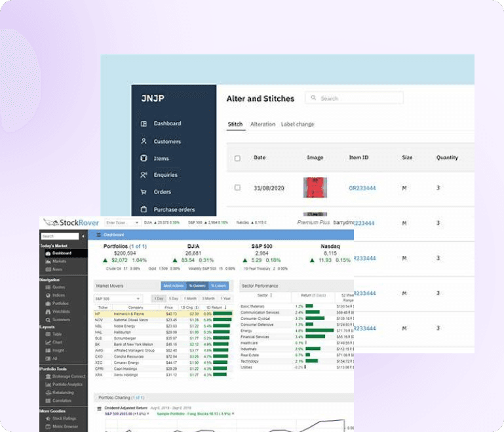This screenshot has width=504, height=432.
Task: Click the Alter and Stitches search field
Action: 354,98
